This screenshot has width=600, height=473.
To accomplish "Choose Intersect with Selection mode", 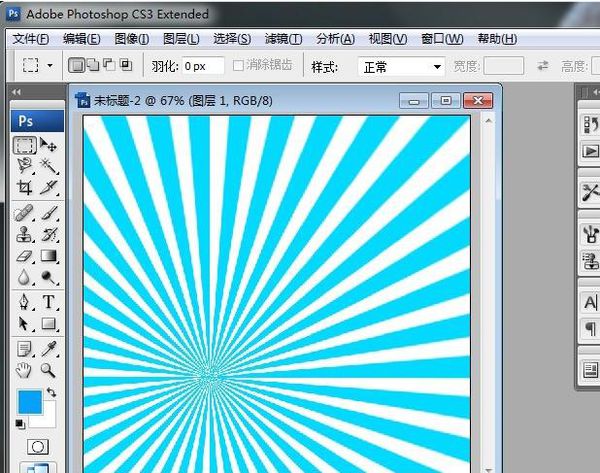I will (x=126, y=65).
